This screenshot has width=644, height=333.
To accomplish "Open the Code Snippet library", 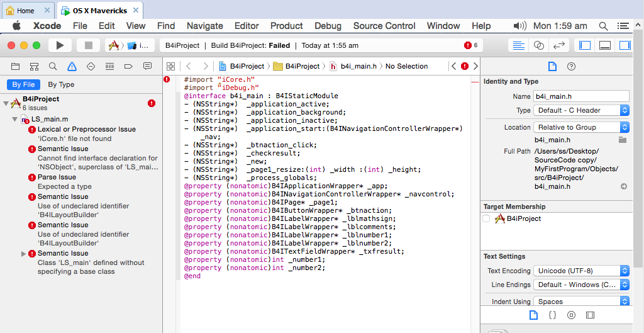I will (x=552, y=315).
